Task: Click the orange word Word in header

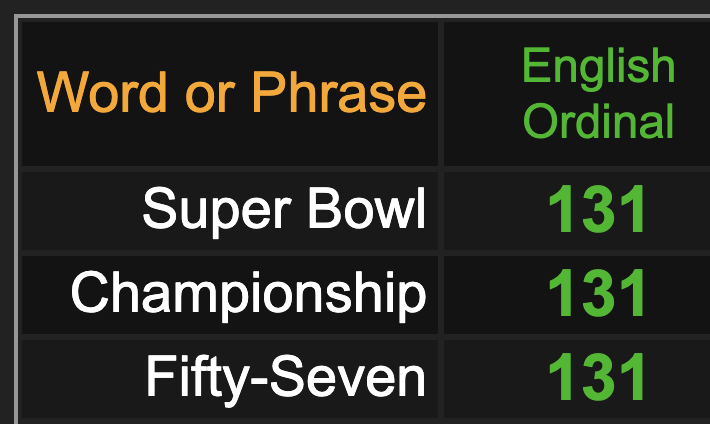Action: [102, 92]
